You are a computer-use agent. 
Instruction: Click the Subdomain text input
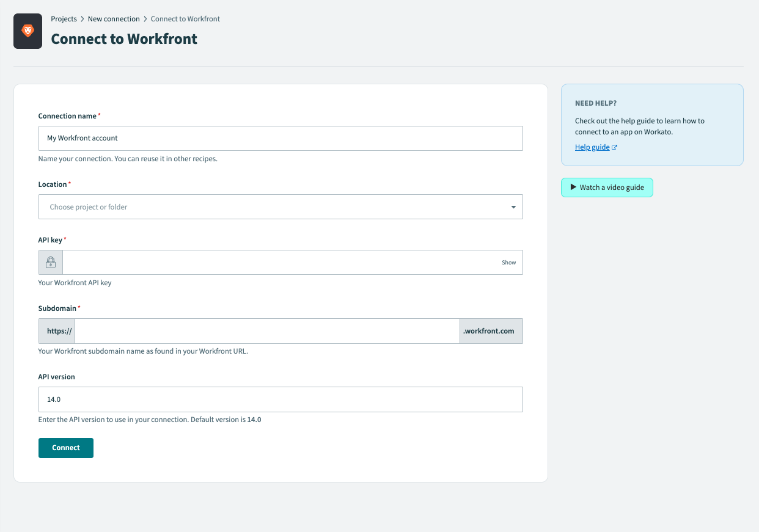point(267,330)
